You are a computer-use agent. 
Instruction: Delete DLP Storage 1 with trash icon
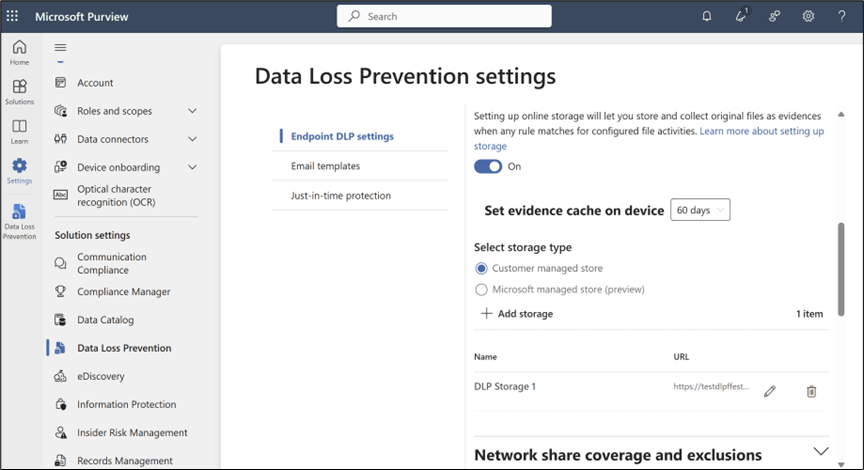point(811,391)
